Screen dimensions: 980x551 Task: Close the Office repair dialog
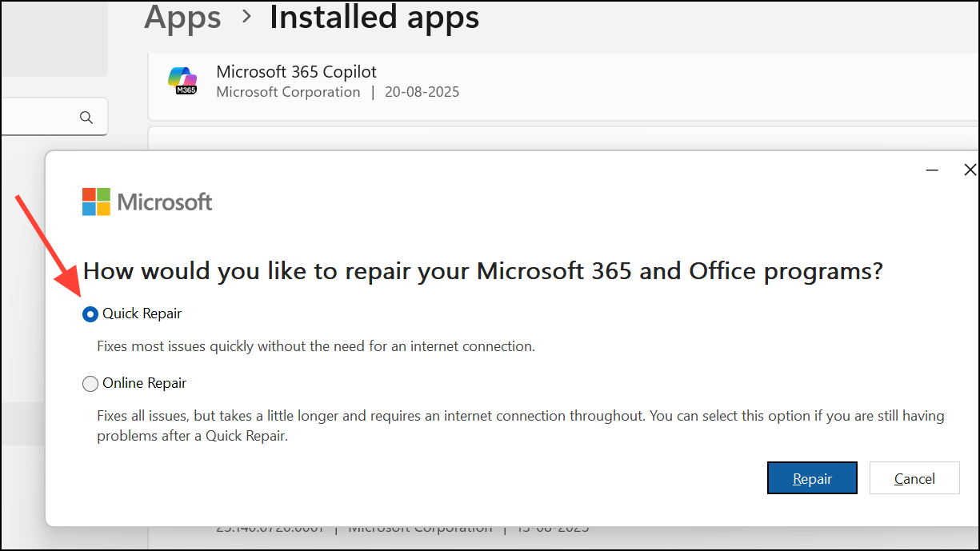point(970,170)
